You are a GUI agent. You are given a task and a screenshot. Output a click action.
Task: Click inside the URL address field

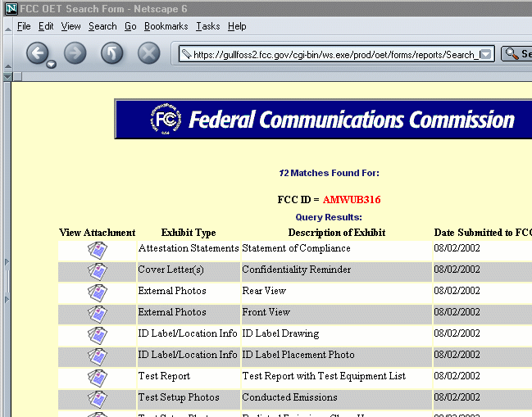click(334, 55)
